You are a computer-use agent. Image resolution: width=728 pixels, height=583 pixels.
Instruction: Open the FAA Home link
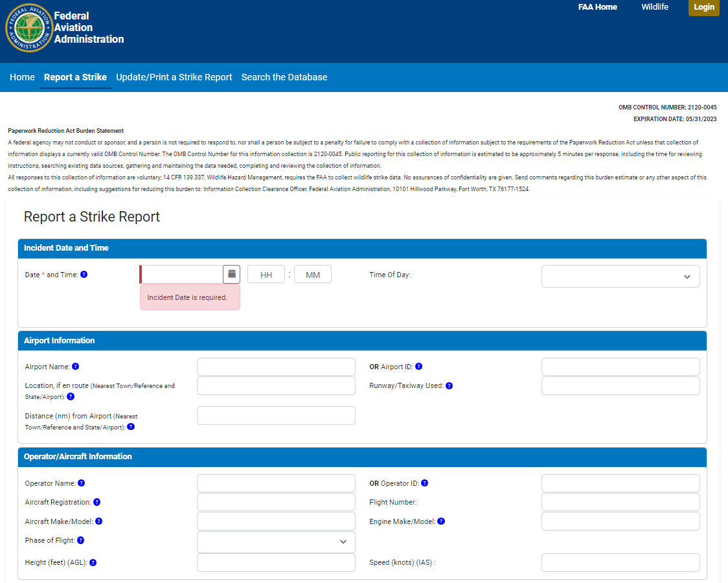pyautogui.click(x=597, y=7)
